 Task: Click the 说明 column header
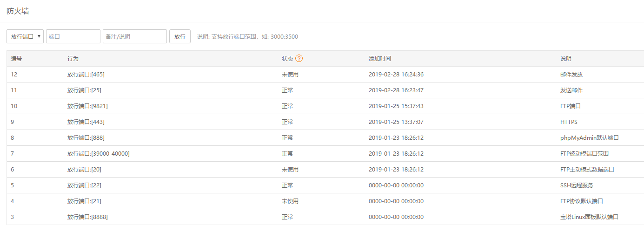[565, 59]
